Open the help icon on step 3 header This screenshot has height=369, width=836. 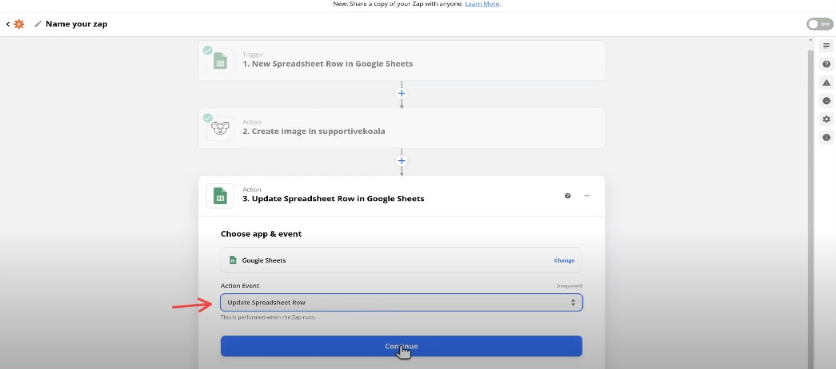568,196
